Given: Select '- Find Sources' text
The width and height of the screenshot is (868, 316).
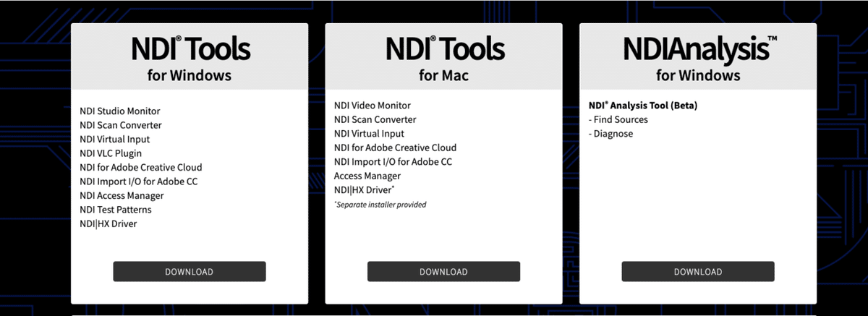Looking at the screenshot, I should click(618, 119).
